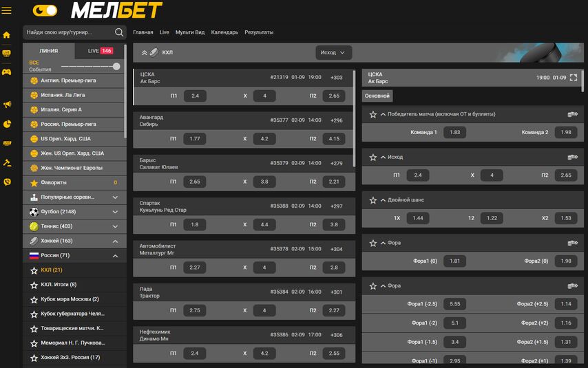Select П1 1.8 for Спартак match
The image size is (588, 368).
(x=195, y=225)
